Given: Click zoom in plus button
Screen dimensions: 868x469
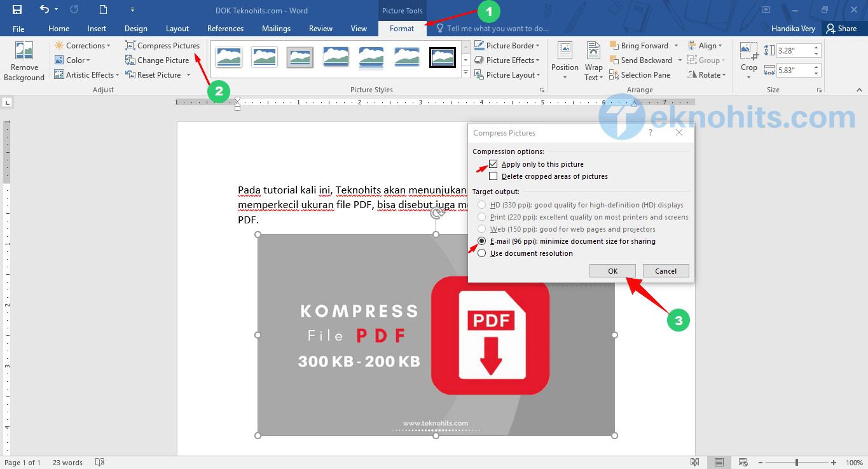Looking at the screenshot, I should coord(834,463).
